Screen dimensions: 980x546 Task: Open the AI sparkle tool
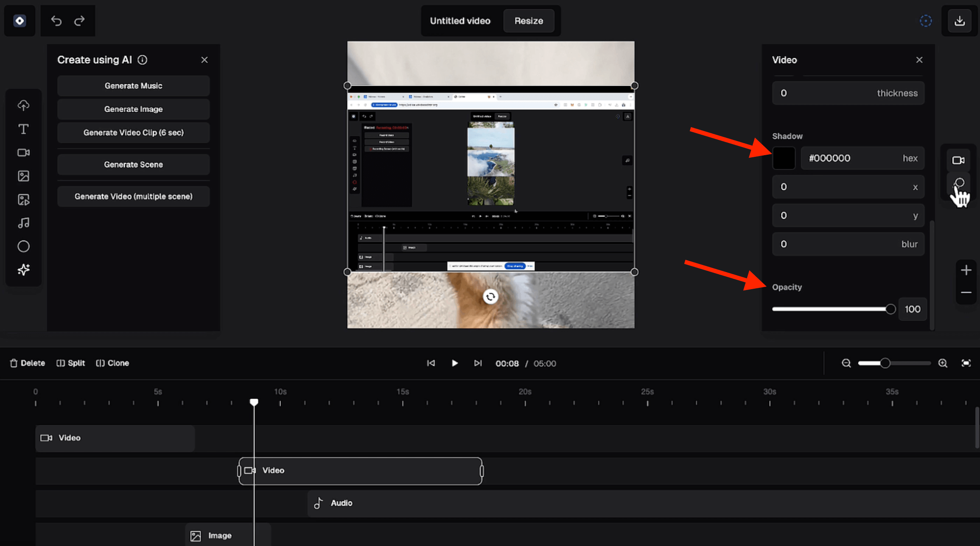pyautogui.click(x=23, y=270)
